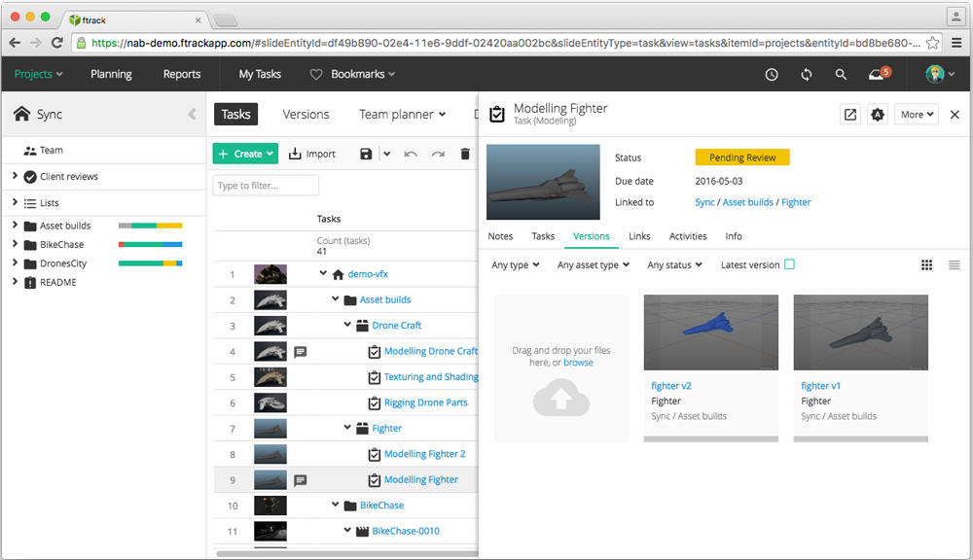This screenshot has width=973, height=560.
Task: Open the search magnifier in top bar
Action: (841, 75)
